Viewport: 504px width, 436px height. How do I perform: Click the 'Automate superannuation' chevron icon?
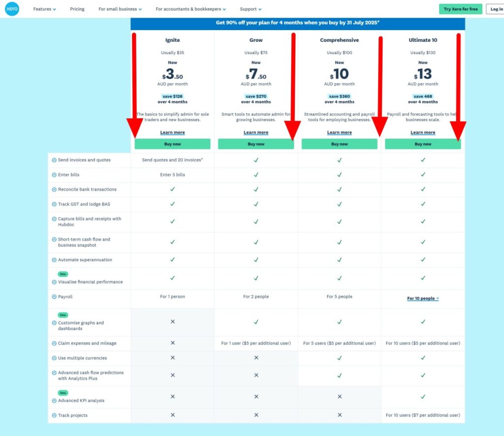(54, 260)
